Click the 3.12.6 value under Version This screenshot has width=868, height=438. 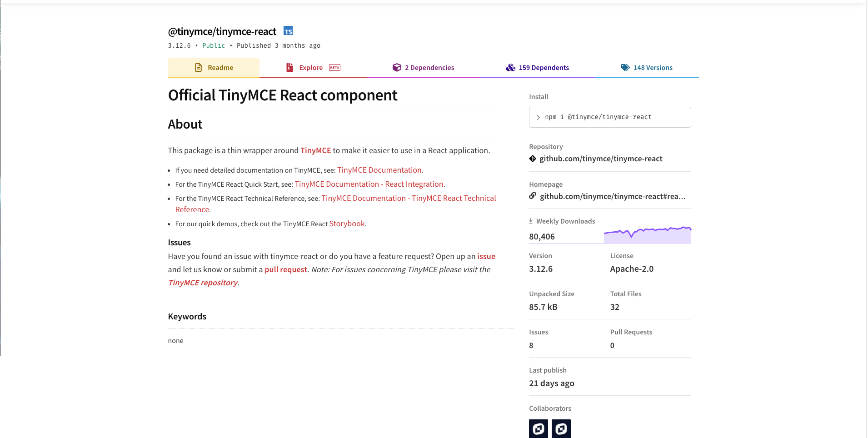click(x=541, y=269)
